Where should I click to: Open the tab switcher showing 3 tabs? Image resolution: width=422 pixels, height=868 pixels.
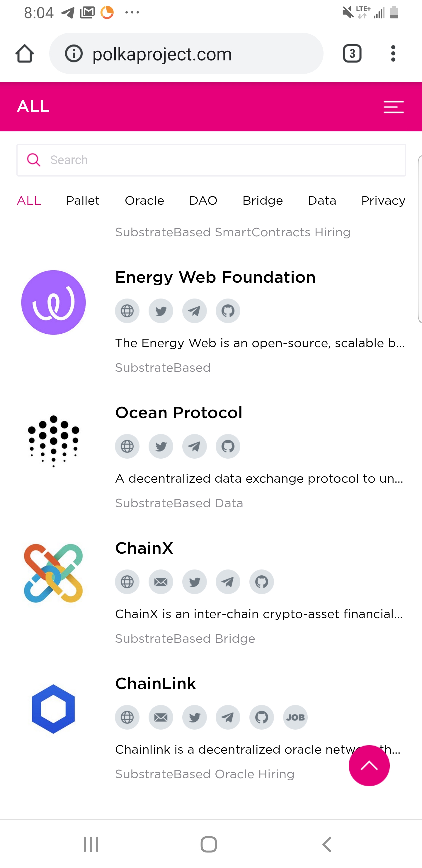pos(352,53)
